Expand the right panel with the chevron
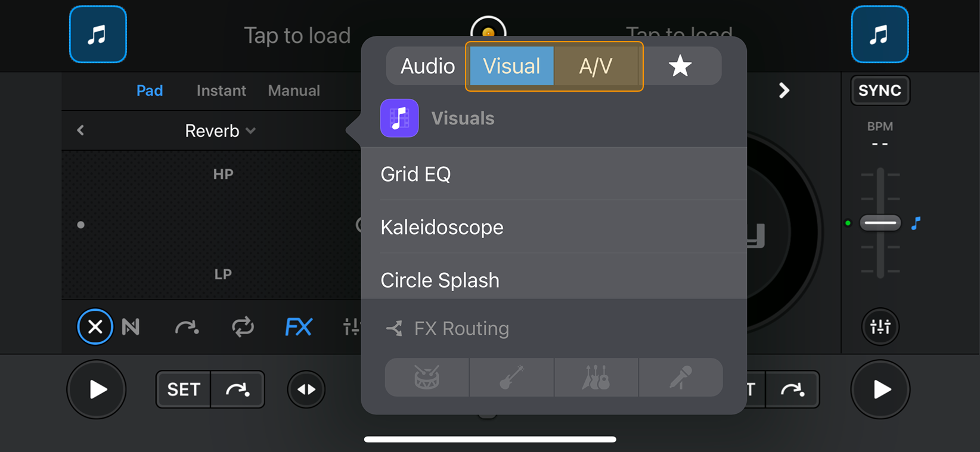Image resolution: width=980 pixels, height=452 pixels. point(783,90)
